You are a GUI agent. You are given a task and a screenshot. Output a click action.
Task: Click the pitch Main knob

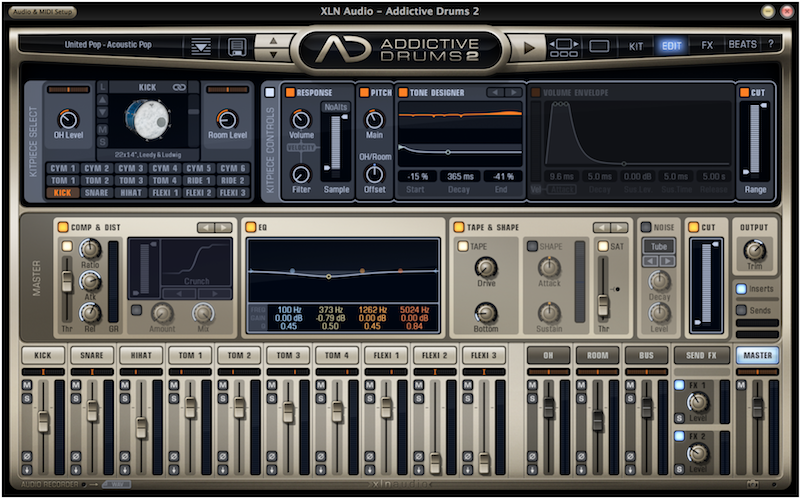(374, 119)
